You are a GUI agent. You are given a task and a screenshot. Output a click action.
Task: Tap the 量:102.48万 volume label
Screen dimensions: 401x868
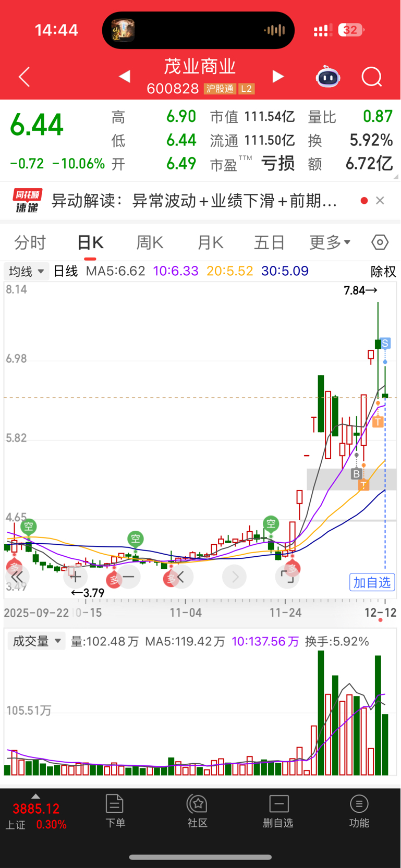pyautogui.click(x=105, y=641)
